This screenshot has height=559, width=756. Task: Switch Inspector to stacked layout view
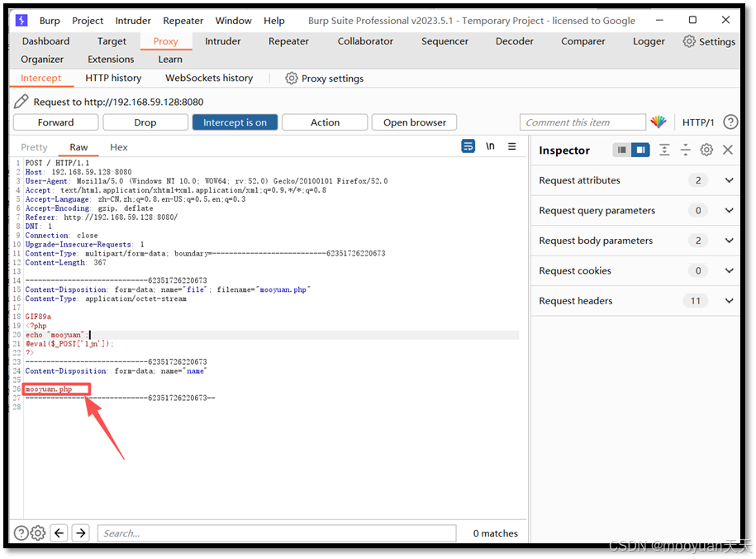click(621, 150)
